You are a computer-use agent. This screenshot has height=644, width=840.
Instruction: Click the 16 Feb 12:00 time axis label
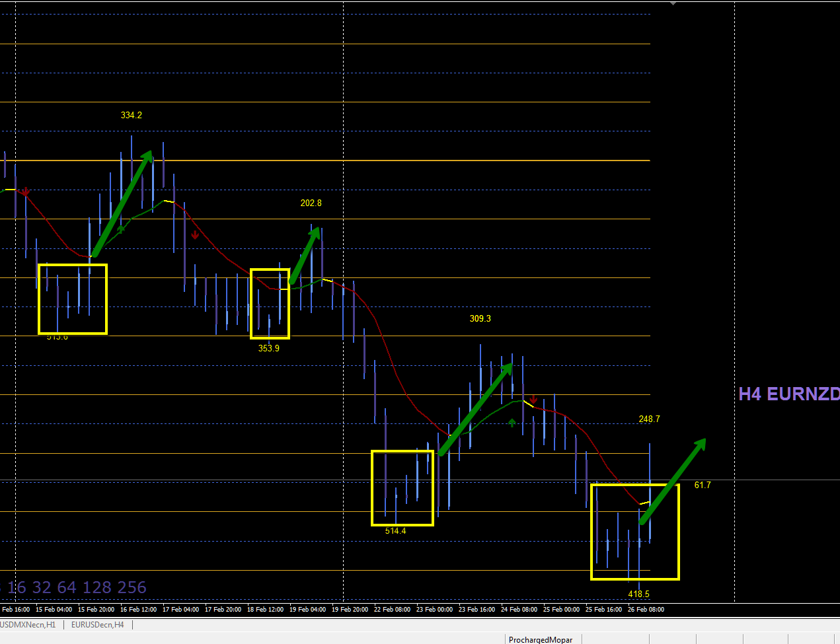[x=139, y=609]
